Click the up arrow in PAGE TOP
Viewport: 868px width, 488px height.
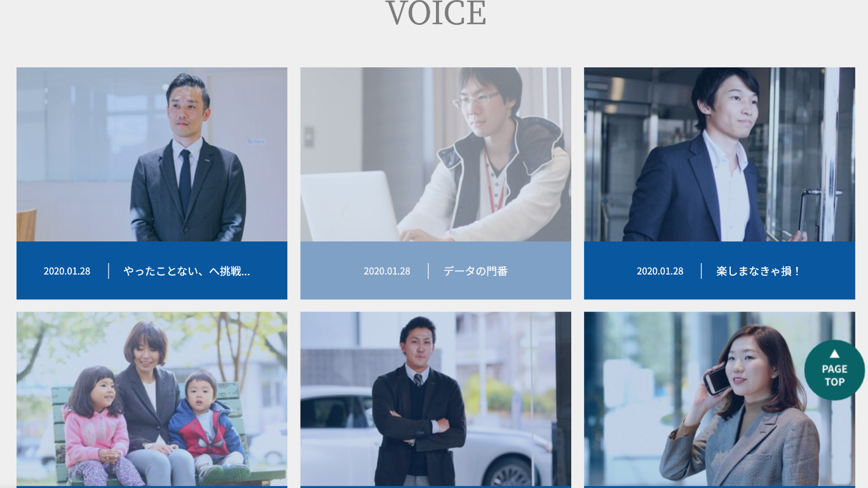pyautogui.click(x=834, y=353)
